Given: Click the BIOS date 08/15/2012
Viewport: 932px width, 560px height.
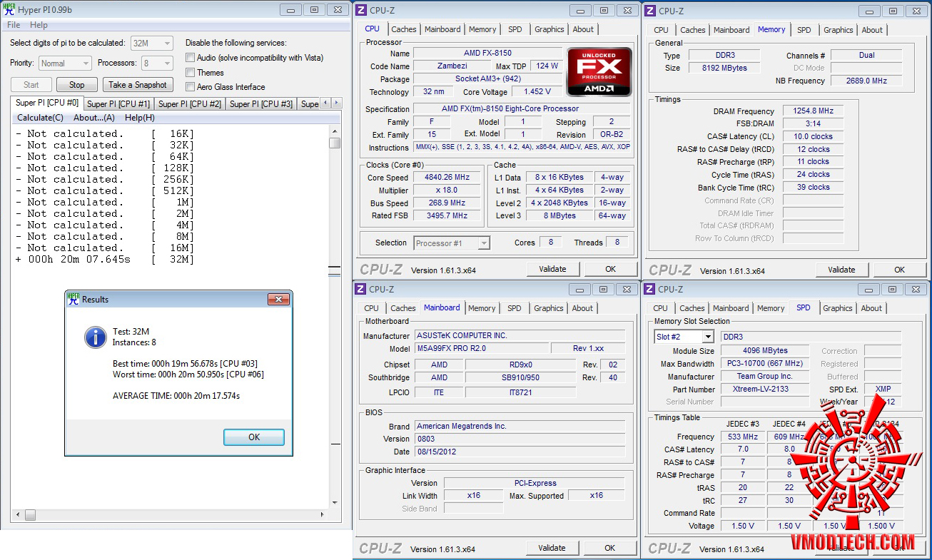Looking at the screenshot, I should point(520,452).
